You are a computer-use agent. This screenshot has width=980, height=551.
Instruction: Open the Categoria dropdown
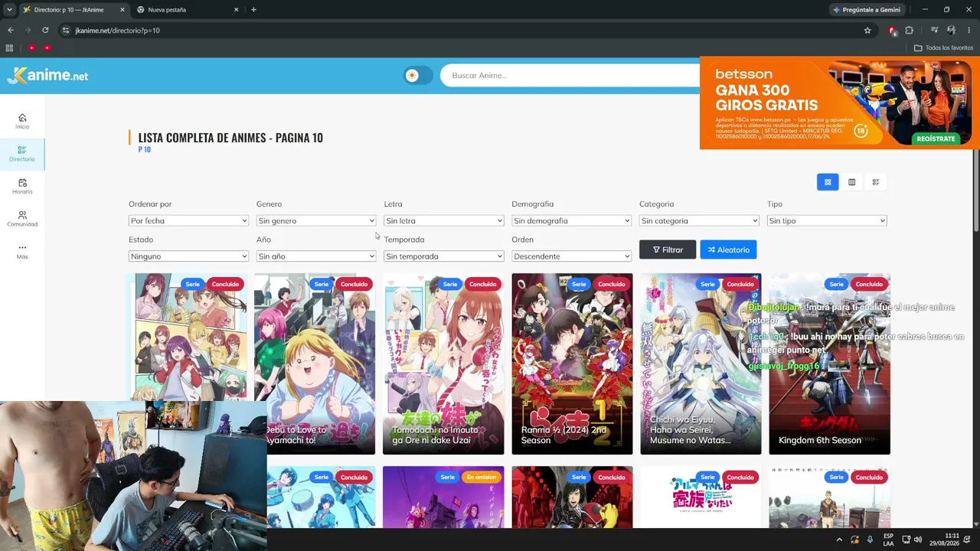pos(699,220)
